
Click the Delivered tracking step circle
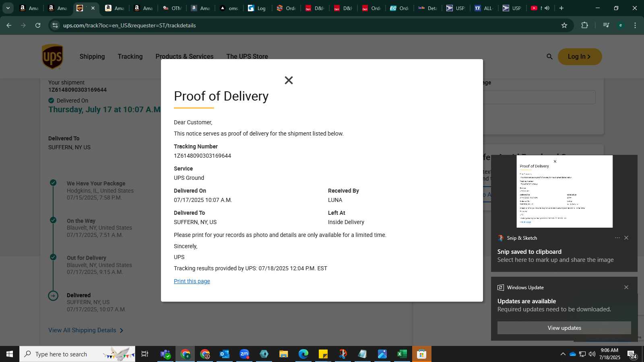[x=53, y=296]
